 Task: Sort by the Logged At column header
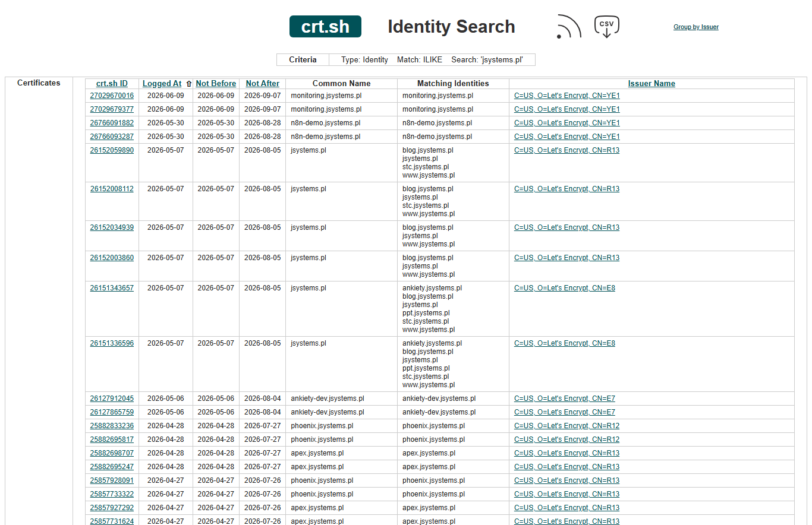(162, 84)
